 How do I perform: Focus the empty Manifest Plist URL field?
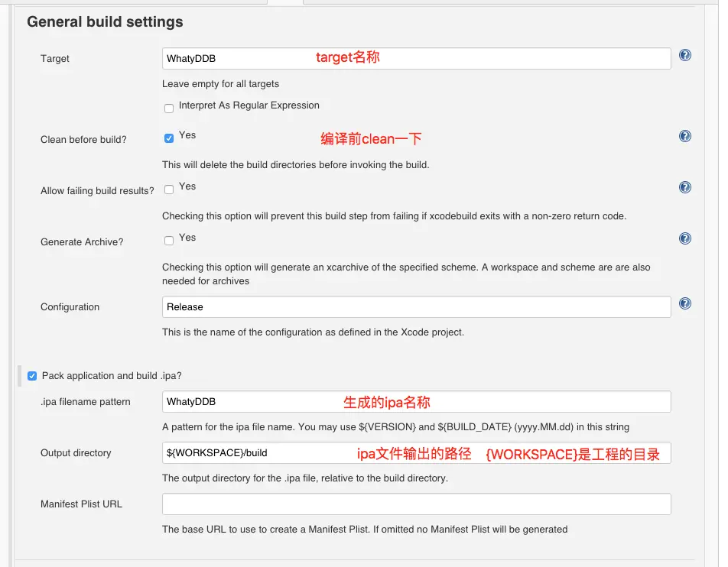[417, 504]
